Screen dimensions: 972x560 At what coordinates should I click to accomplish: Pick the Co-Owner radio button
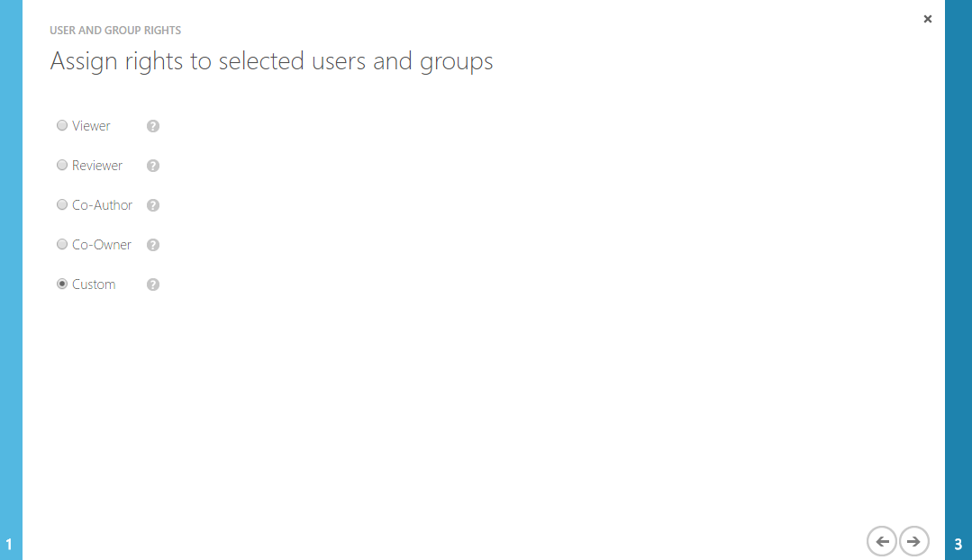click(x=62, y=245)
